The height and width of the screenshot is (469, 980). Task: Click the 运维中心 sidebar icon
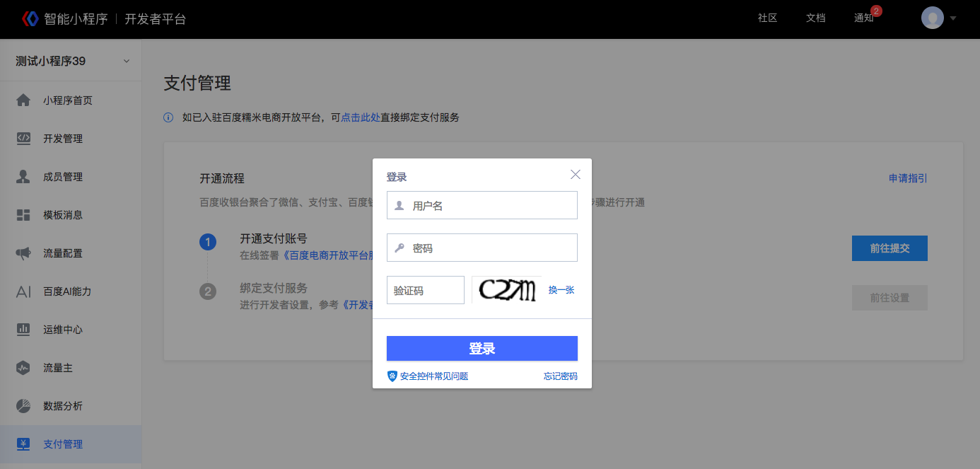point(24,329)
